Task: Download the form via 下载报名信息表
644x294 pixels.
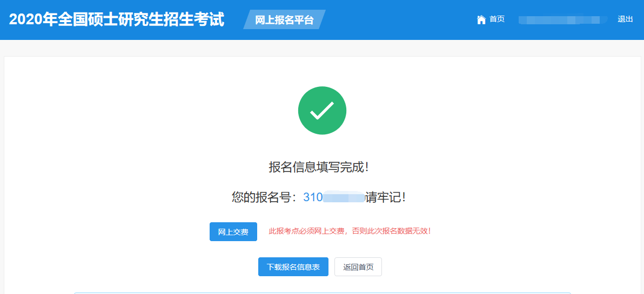Action: (293, 267)
